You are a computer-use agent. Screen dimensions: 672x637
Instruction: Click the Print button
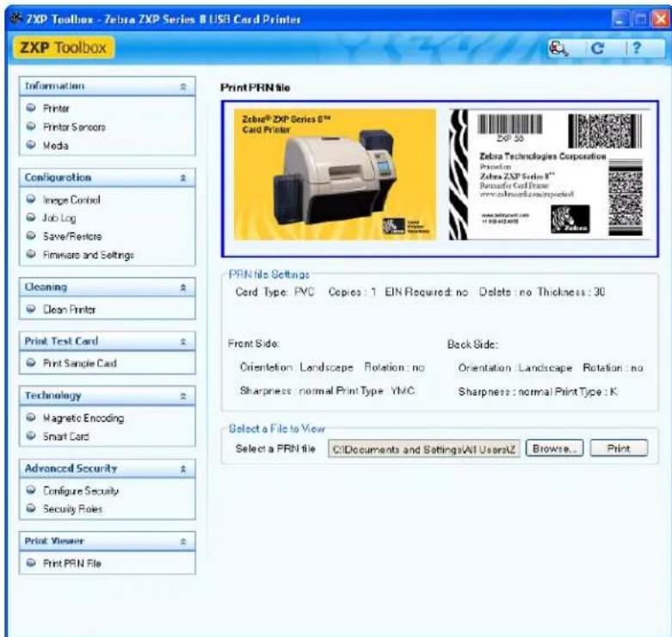pos(619,448)
